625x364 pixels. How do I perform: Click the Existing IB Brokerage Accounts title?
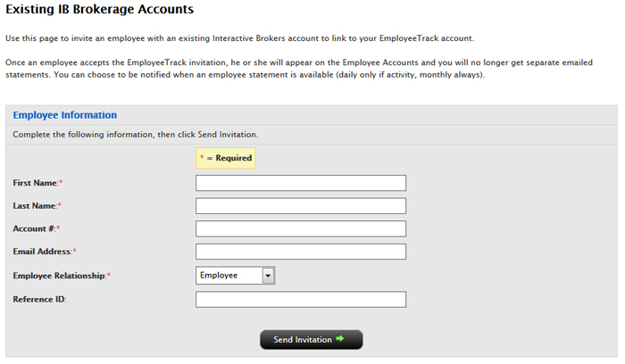(100, 9)
